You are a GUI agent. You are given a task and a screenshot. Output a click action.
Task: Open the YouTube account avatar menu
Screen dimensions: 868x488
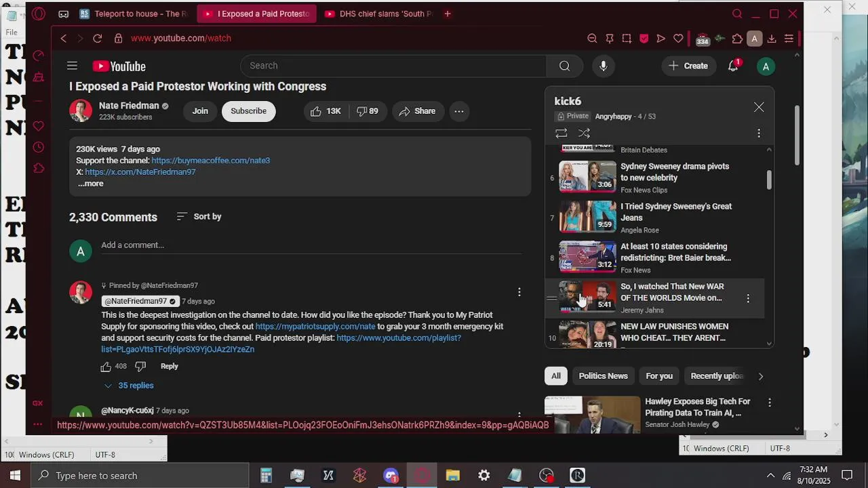click(766, 66)
